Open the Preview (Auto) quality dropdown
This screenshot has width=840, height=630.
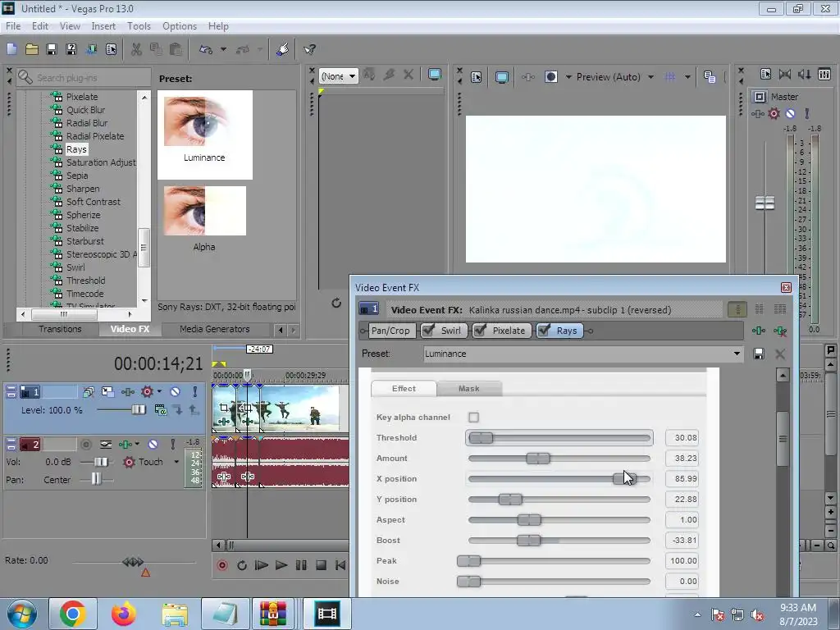tap(651, 77)
